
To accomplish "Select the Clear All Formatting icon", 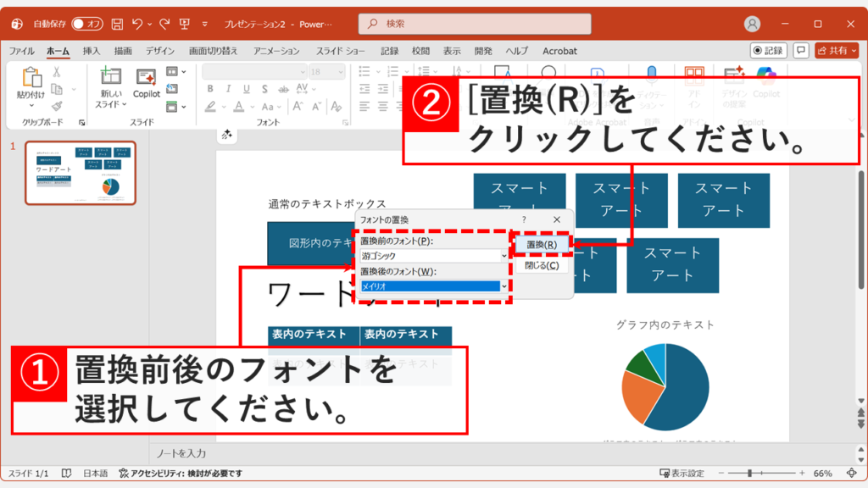I will pyautogui.click(x=337, y=107).
